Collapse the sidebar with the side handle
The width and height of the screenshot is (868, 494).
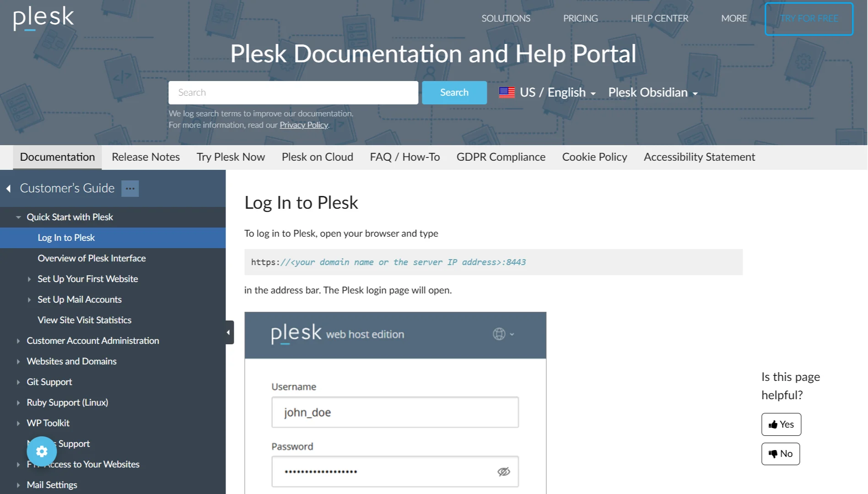pos(229,332)
